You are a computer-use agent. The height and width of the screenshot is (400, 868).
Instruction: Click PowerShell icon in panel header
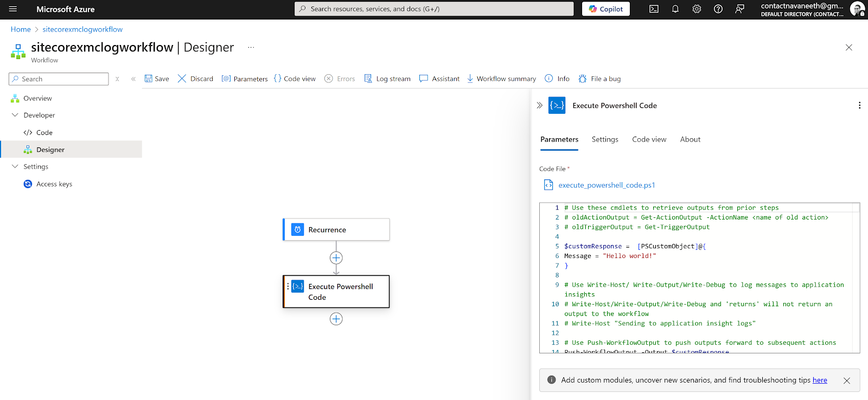(x=557, y=105)
